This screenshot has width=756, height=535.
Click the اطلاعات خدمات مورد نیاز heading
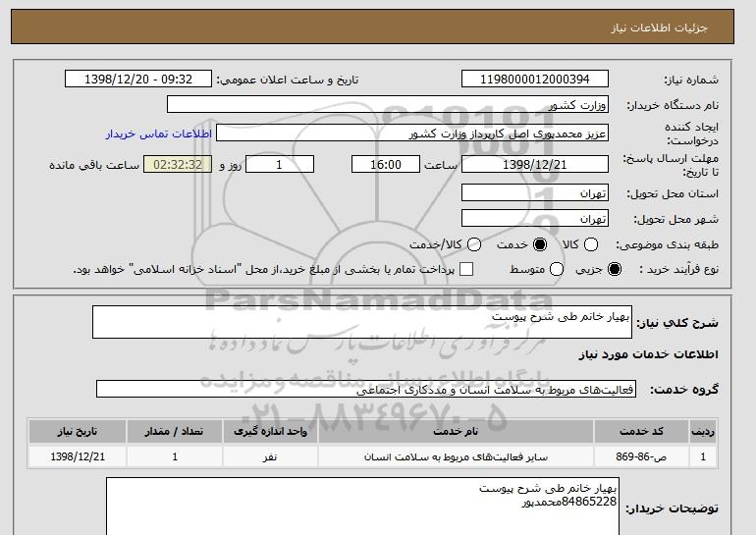(x=648, y=354)
